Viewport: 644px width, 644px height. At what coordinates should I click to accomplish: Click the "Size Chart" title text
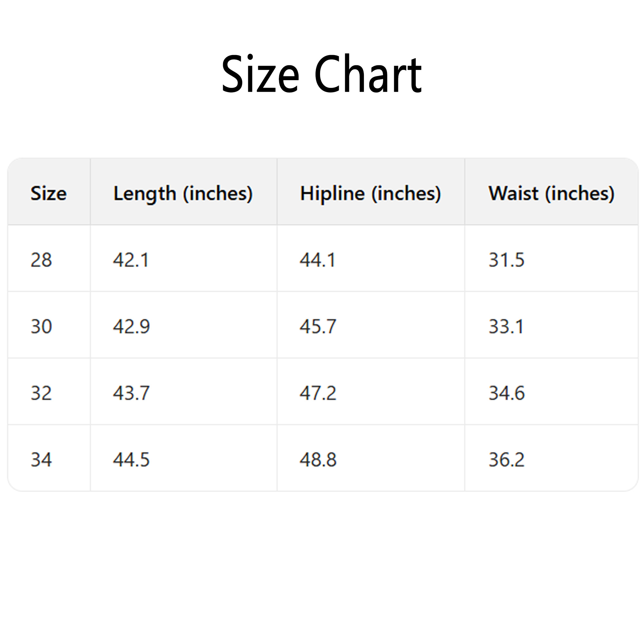[322, 74]
